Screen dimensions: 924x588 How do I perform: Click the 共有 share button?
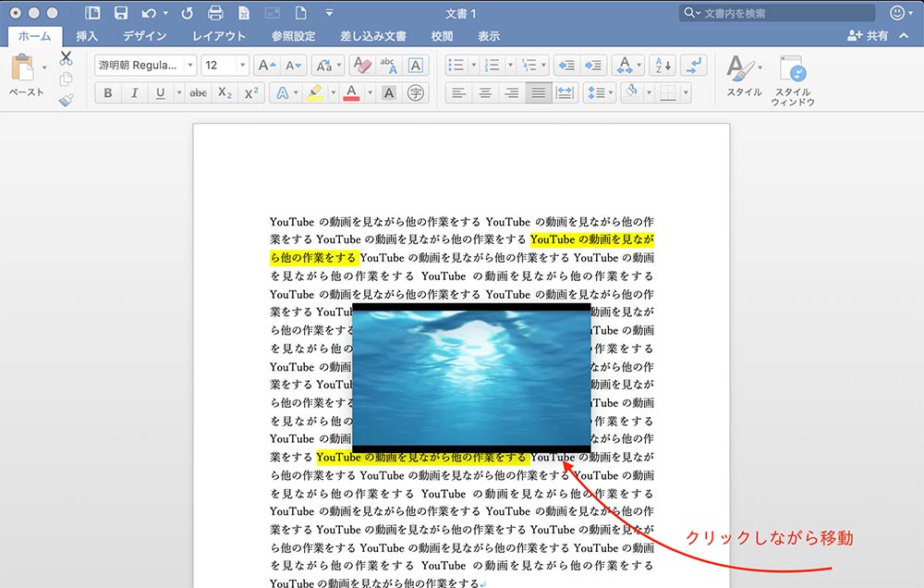tap(868, 36)
